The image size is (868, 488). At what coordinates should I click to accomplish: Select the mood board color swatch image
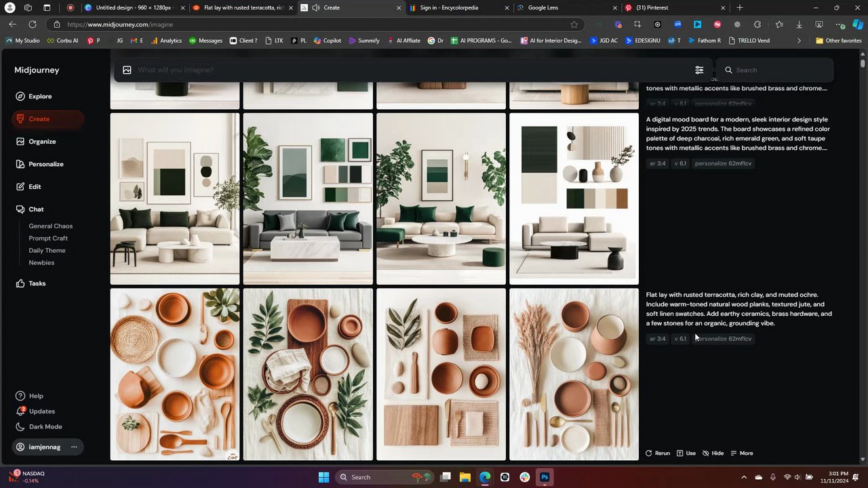(574, 199)
